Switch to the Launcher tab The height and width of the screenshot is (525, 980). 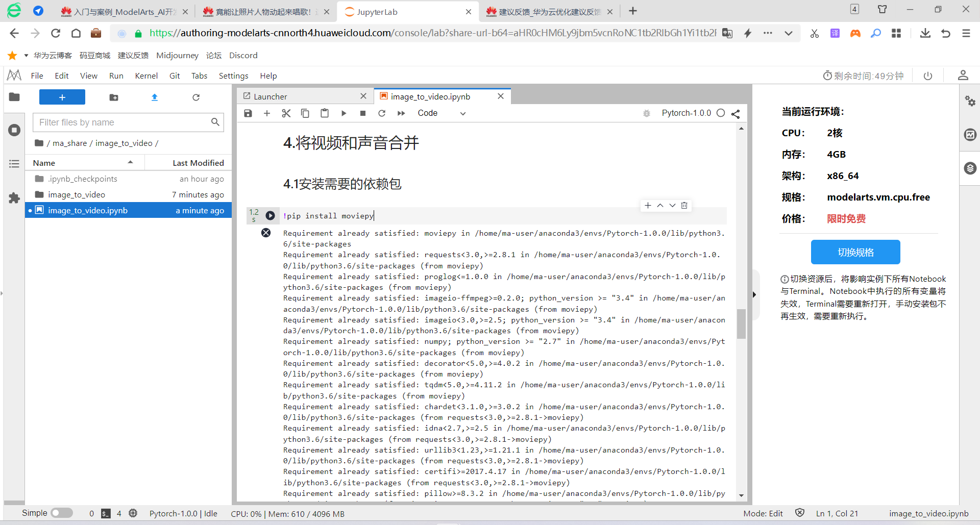point(305,96)
